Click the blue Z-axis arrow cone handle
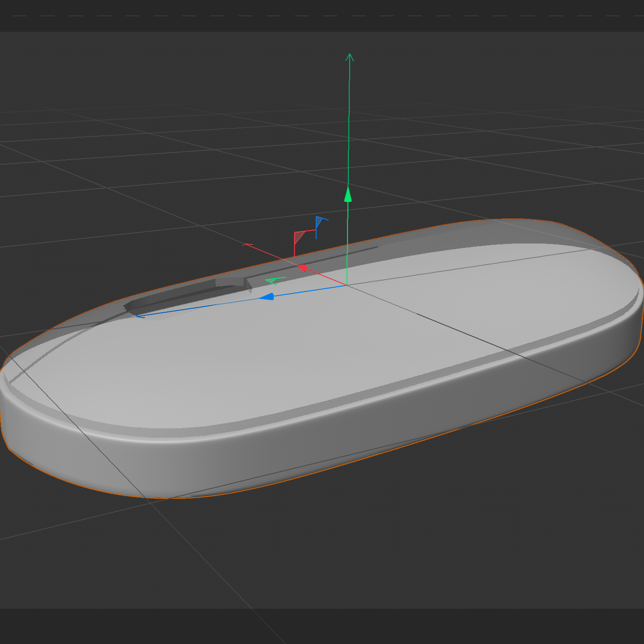This screenshot has width=644, height=644. 267,297
